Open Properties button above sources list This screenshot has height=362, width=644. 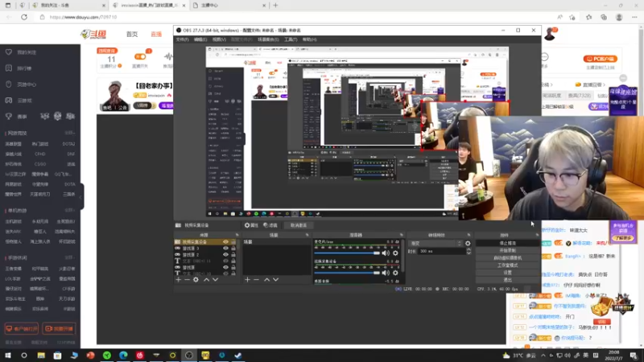click(x=251, y=225)
